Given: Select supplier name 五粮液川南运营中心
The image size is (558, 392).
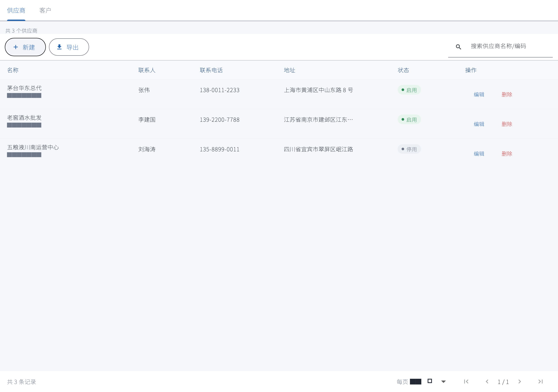Looking at the screenshot, I should (x=33, y=147).
